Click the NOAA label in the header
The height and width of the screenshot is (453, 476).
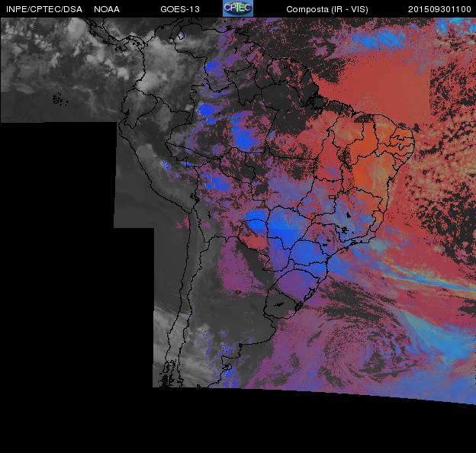point(107,9)
